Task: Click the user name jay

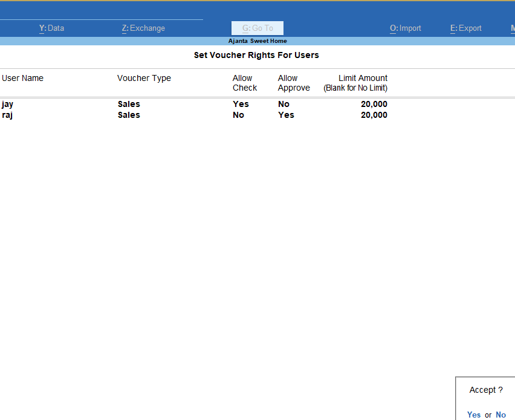Action: (x=7, y=104)
